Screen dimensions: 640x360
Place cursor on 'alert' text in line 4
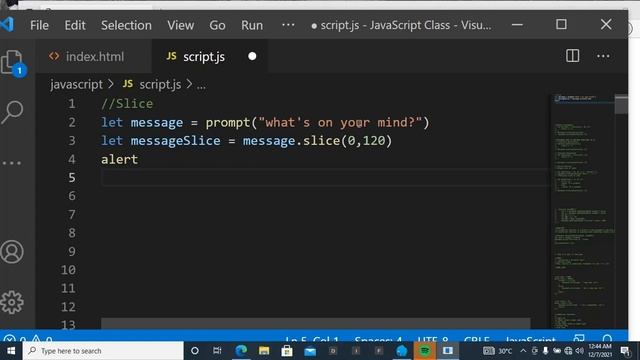(120, 159)
